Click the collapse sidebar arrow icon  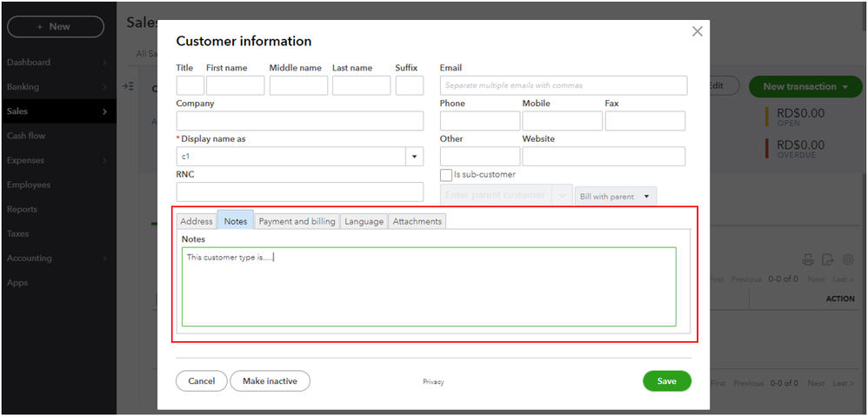click(128, 86)
